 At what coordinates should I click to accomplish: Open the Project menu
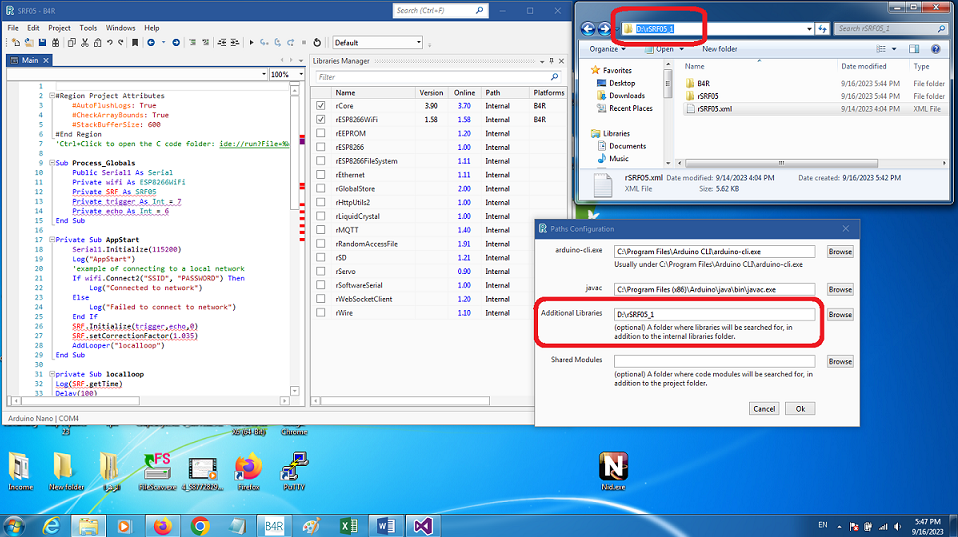tap(59, 28)
